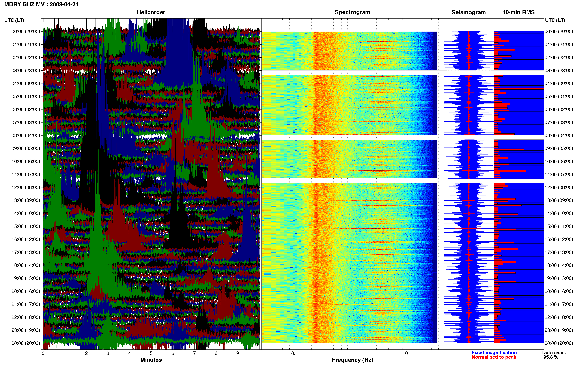Select the Frequency (Hz) axis label

[352, 360]
